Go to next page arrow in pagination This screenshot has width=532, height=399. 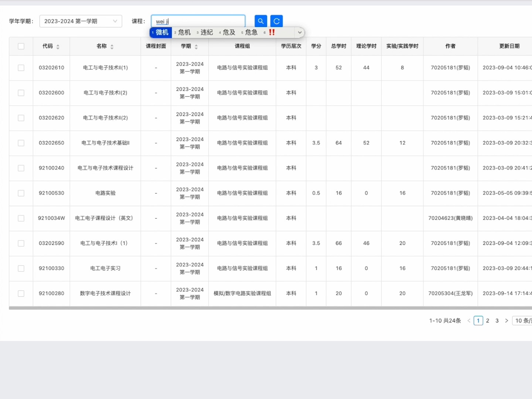tap(507, 321)
